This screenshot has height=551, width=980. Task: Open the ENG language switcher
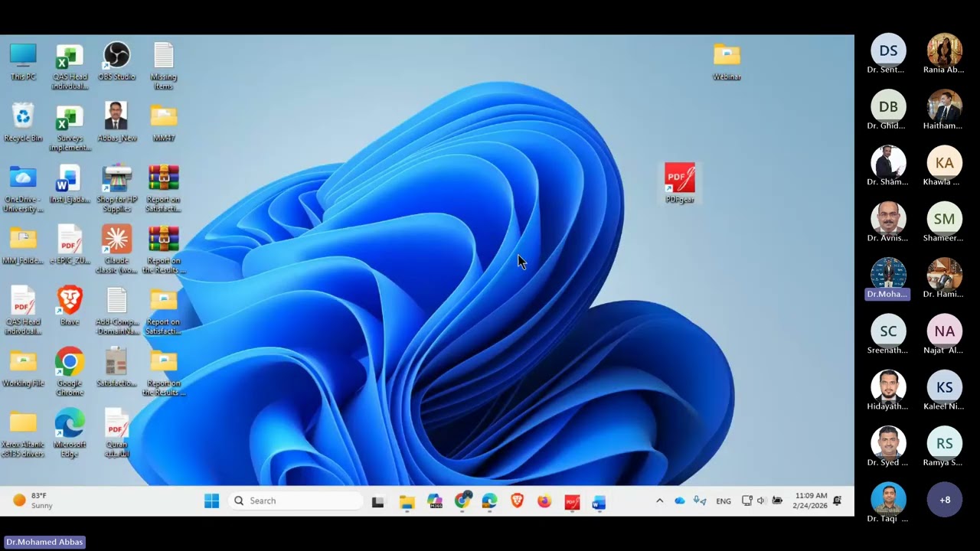(724, 501)
